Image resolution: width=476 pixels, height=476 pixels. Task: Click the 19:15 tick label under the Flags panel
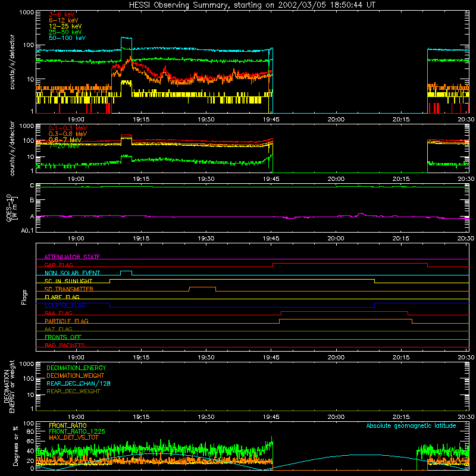tap(141, 358)
